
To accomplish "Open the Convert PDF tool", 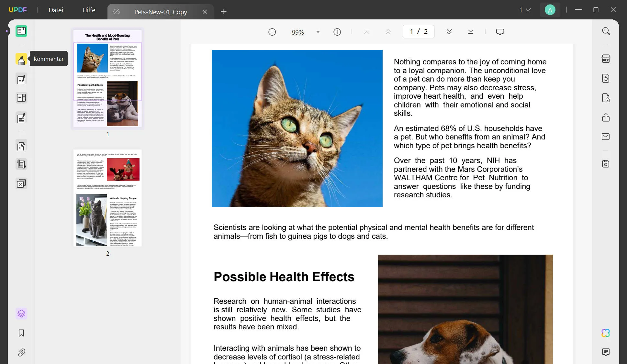I will click(606, 78).
